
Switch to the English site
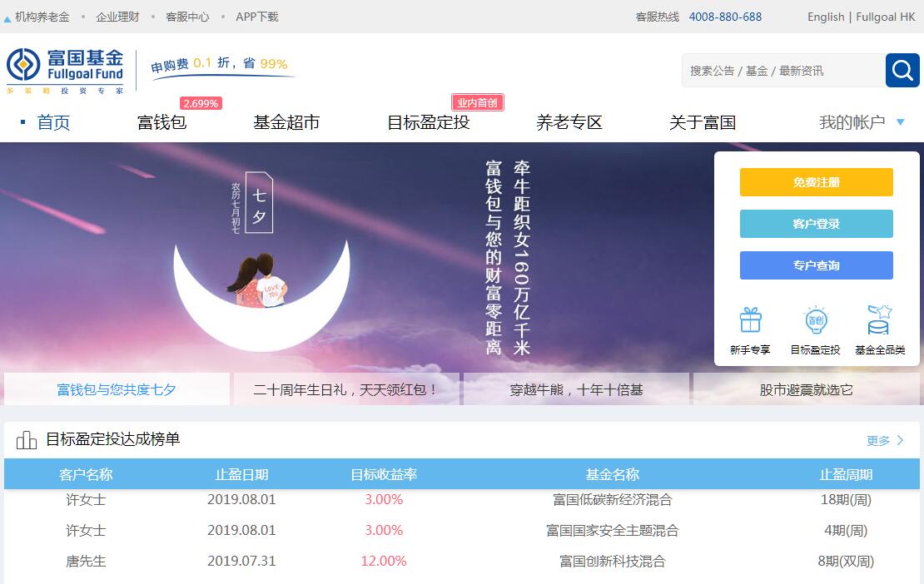(x=826, y=17)
